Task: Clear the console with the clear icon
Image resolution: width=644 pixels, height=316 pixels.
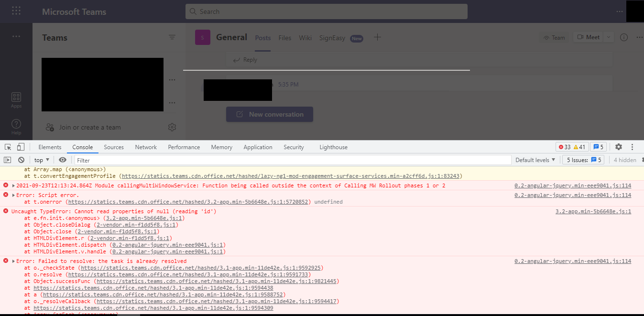Action: (21, 160)
